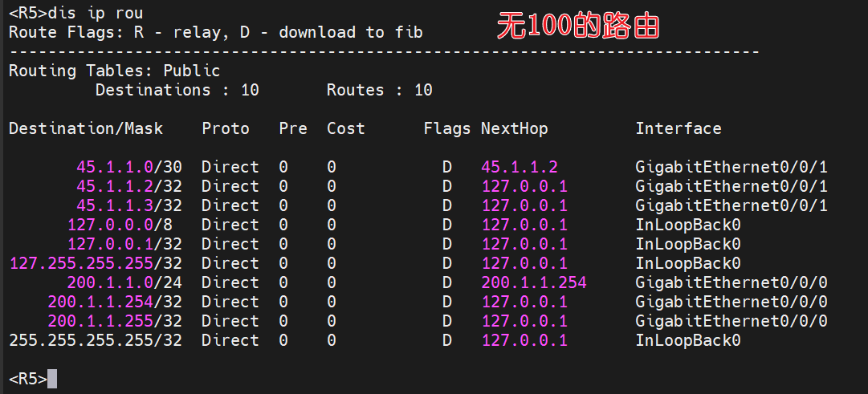Click the 'Routing Tables: Public' line

pyautogui.click(x=114, y=71)
